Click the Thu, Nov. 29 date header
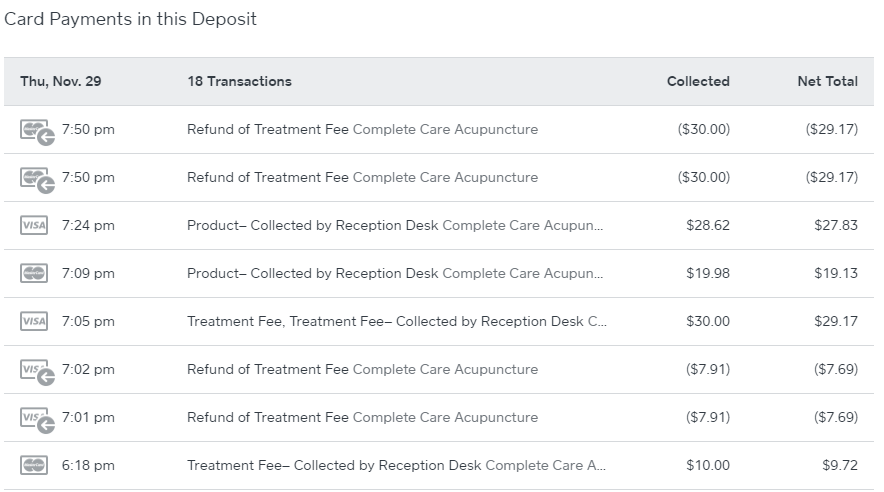884x492 pixels. coord(60,82)
